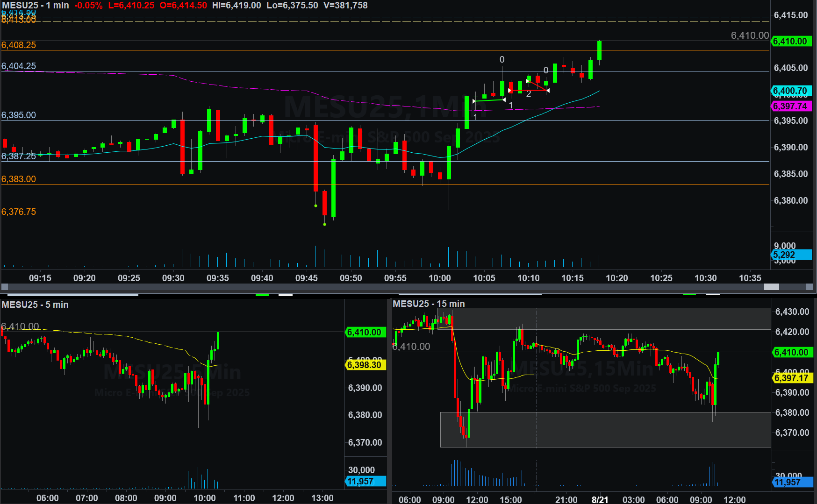This screenshot has height=504, width=817.
Task: Click the left triangle marker on the horizontal red trade line
Action: [510, 90]
